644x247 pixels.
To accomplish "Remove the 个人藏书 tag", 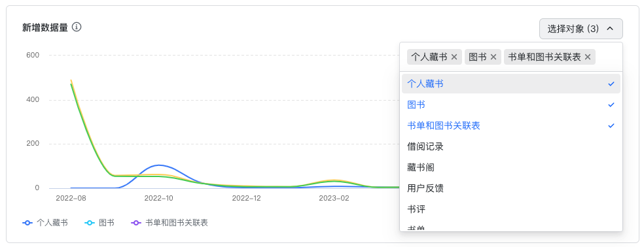I will pos(454,57).
